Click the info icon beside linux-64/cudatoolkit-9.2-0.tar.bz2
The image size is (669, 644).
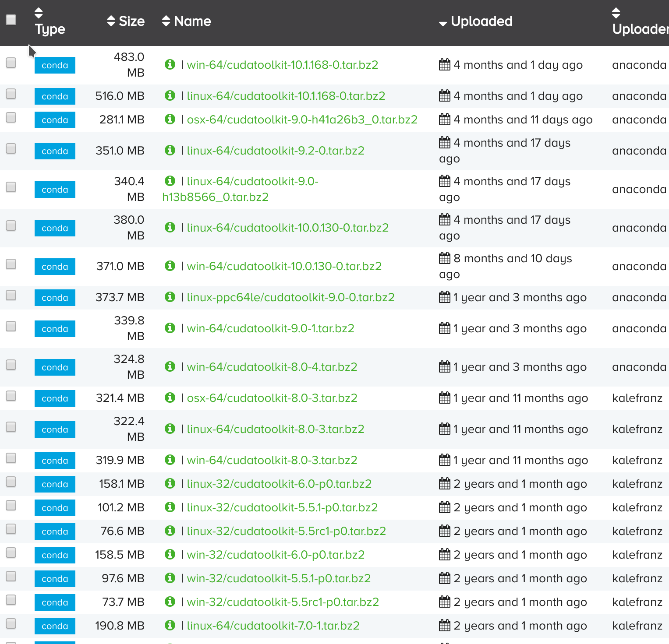tap(170, 149)
